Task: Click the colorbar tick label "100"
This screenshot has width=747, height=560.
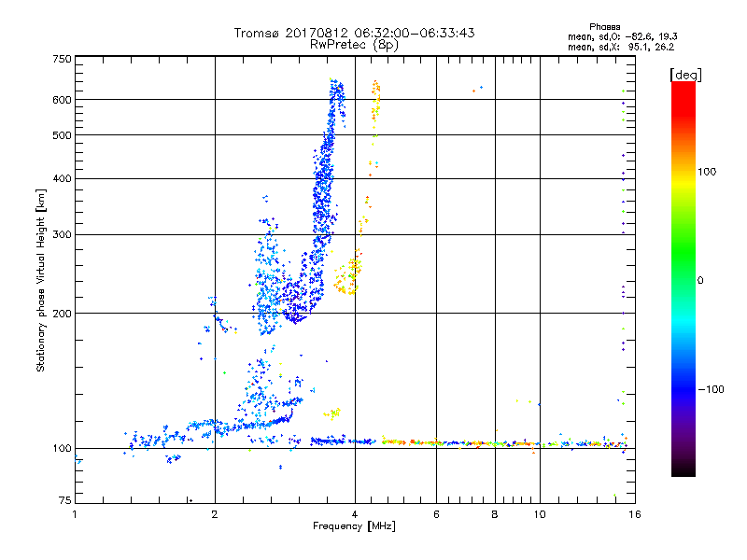Action: click(x=707, y=172)
